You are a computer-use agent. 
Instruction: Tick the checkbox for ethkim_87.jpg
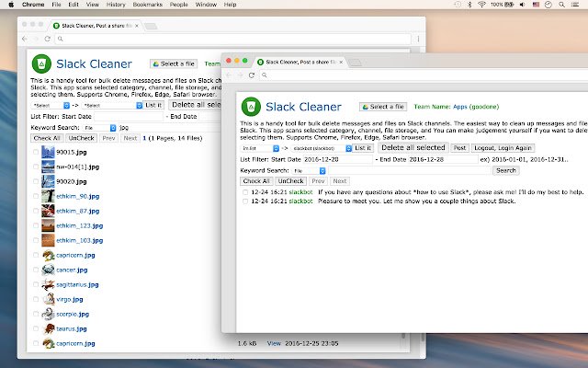pyautogui.click(x=36, y=211)
